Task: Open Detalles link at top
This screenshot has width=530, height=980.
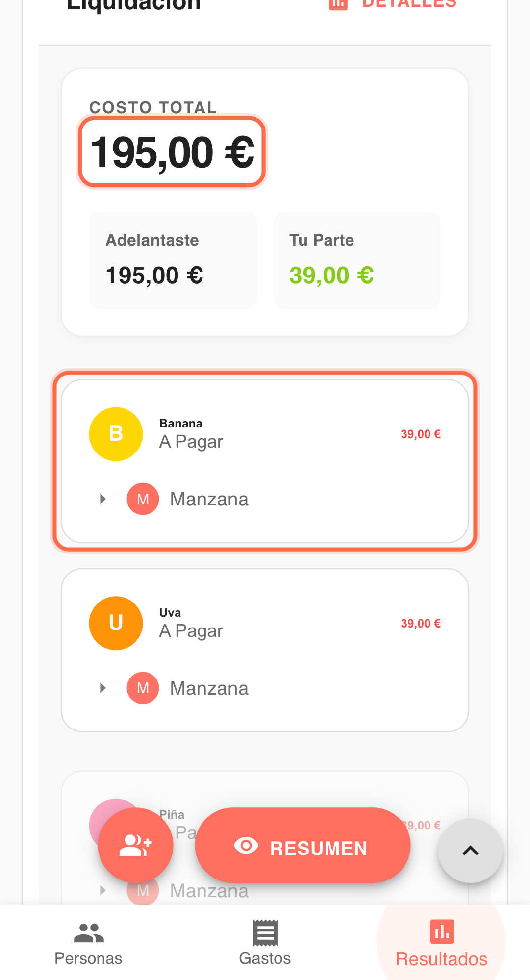Action: 409,4
